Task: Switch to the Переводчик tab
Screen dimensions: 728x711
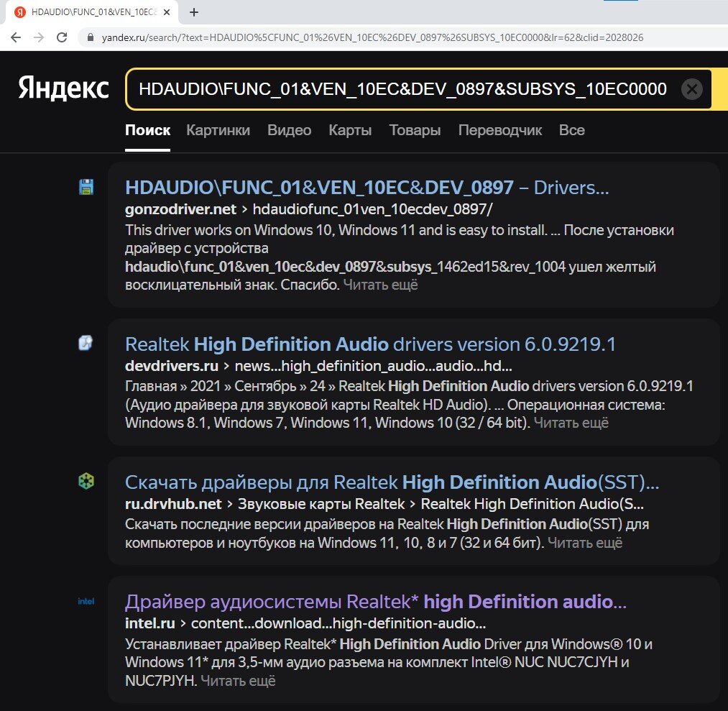Action: pyautogui.click(x=500, y=130)
